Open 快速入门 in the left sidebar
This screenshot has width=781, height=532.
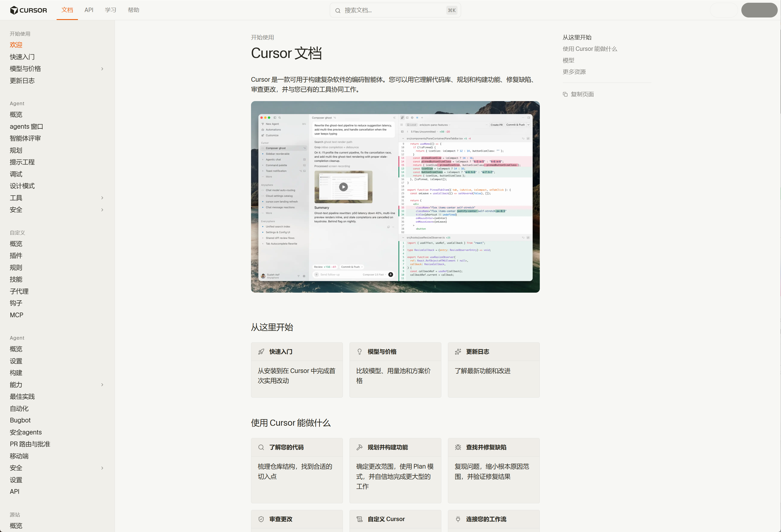22,57
